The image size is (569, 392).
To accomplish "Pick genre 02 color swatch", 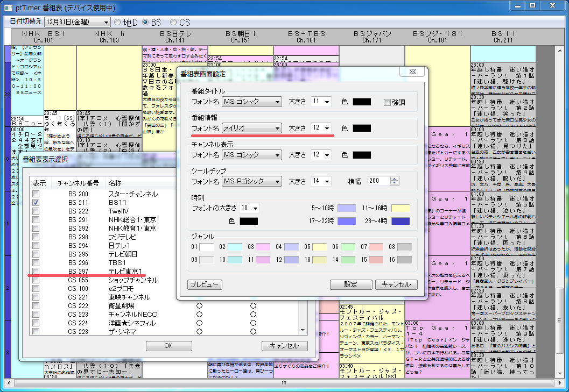I will 235,247.
